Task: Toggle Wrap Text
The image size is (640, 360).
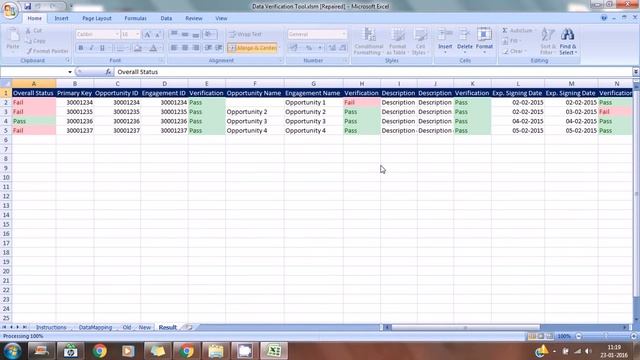Action: coord(245,34)
